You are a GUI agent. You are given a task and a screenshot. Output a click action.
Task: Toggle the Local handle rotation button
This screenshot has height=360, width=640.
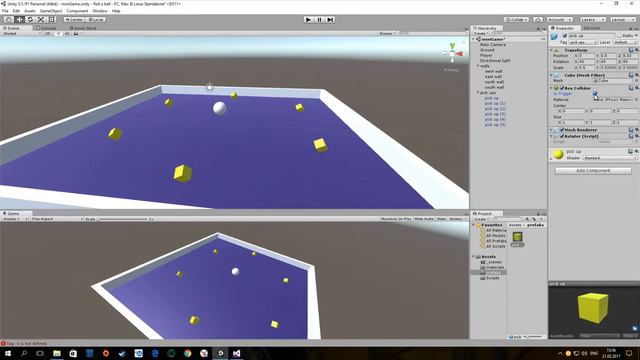click(x=96, y=20)
